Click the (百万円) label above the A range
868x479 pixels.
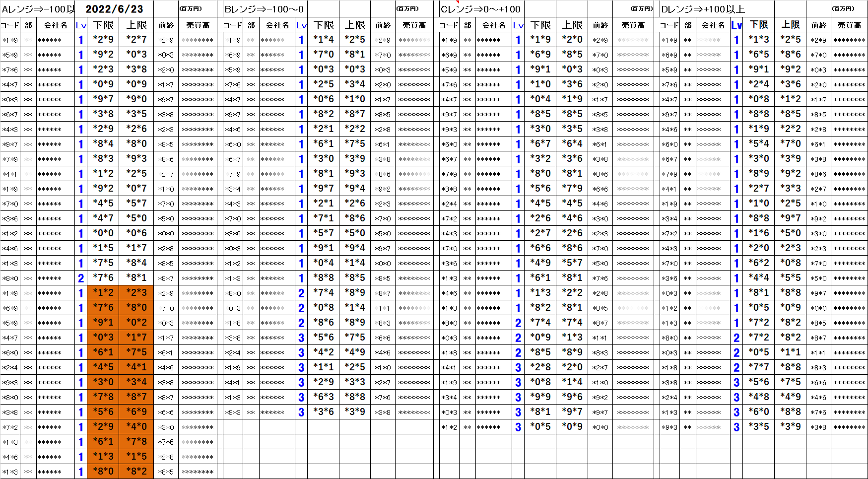pyautogui.click(x=191, y=9)
